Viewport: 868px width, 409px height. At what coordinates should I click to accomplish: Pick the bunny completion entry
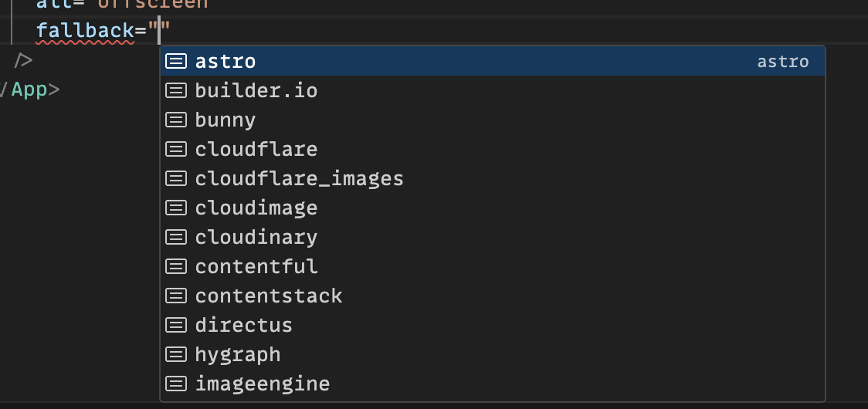[x=225, y=120]
